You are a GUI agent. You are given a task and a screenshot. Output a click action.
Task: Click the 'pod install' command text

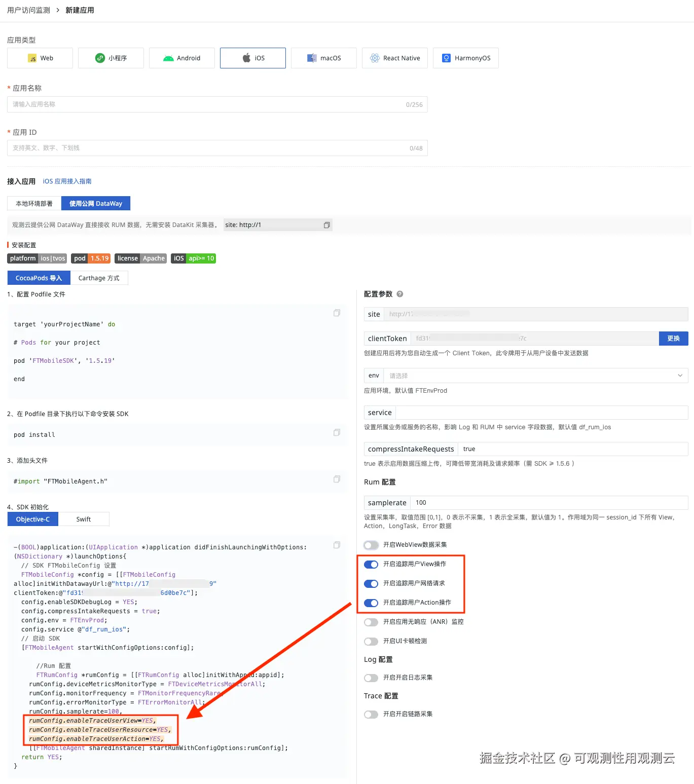[34, 435]
